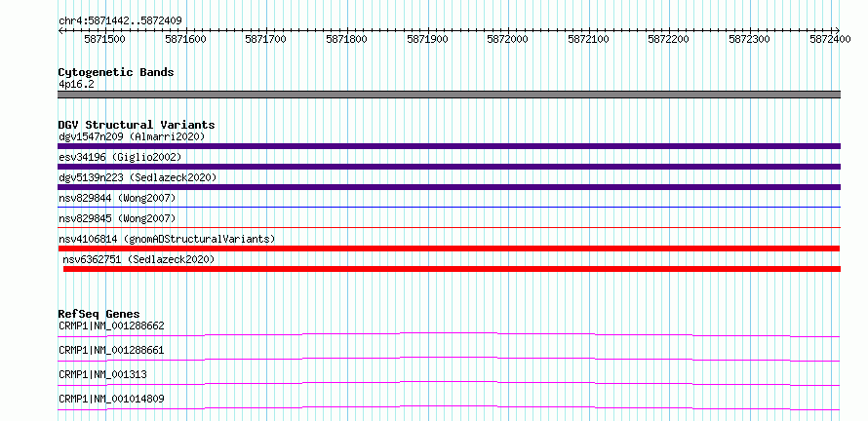Open variant dgv5139n223 (Sedlazeck2020) label
The image size is (868, 421).
tap(138, 177)
